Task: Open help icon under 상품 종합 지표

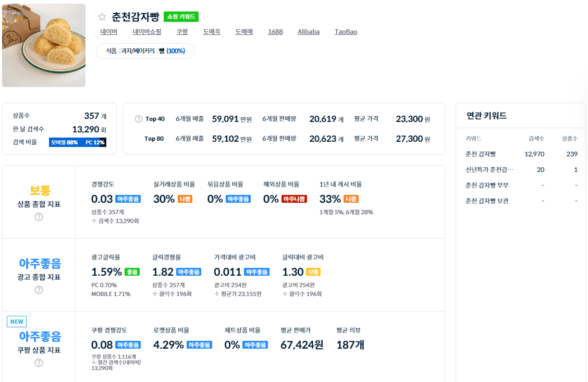Action: point(39,217)
